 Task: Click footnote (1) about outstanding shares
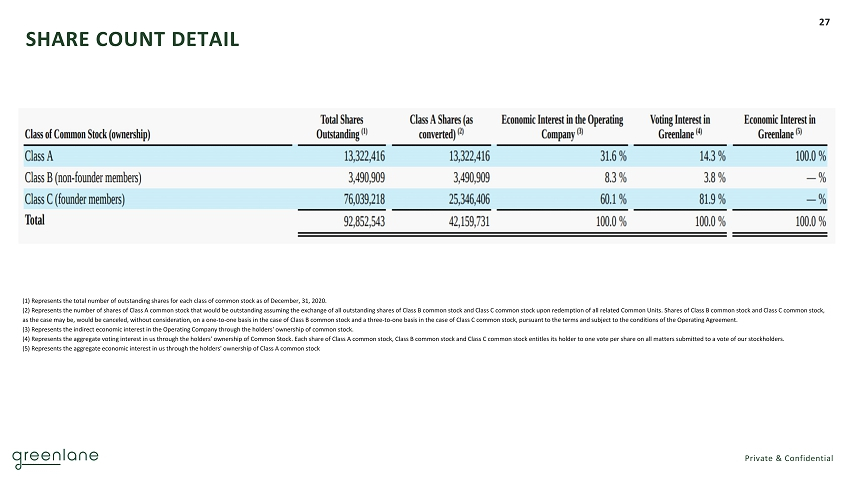(x=160, y=301)
